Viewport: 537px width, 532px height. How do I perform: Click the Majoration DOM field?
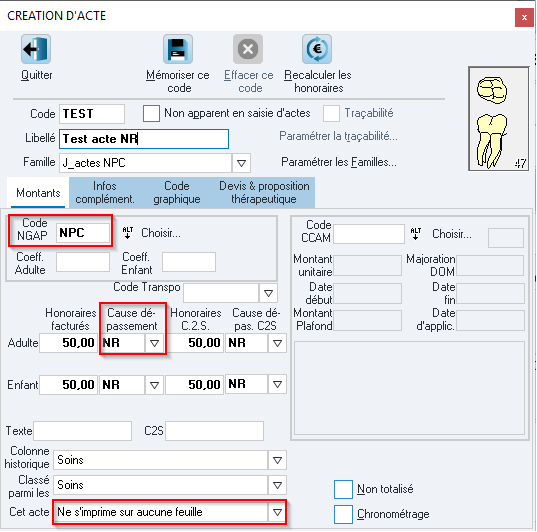click(490, 265)
